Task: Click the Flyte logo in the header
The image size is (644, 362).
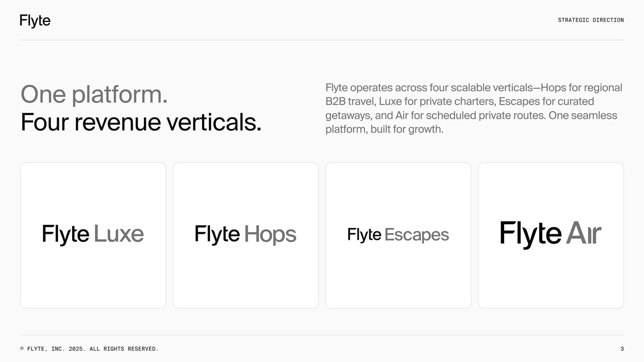Action: 35,21
